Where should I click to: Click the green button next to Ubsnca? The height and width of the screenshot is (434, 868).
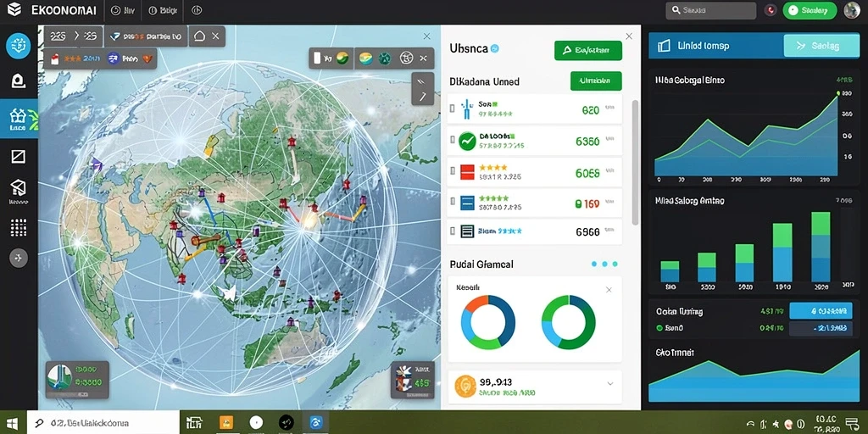click(x=588, y=50)
